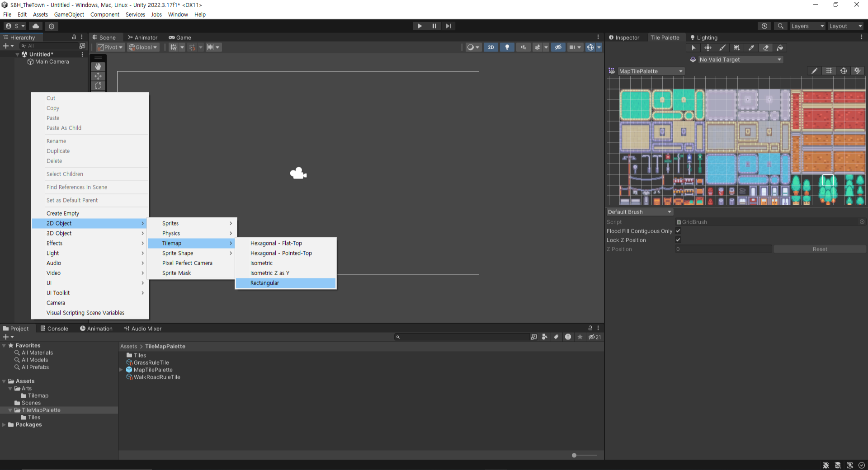Click the Project panel search-by-label icon
Screen dimensions: 868x470
[556, 337]
